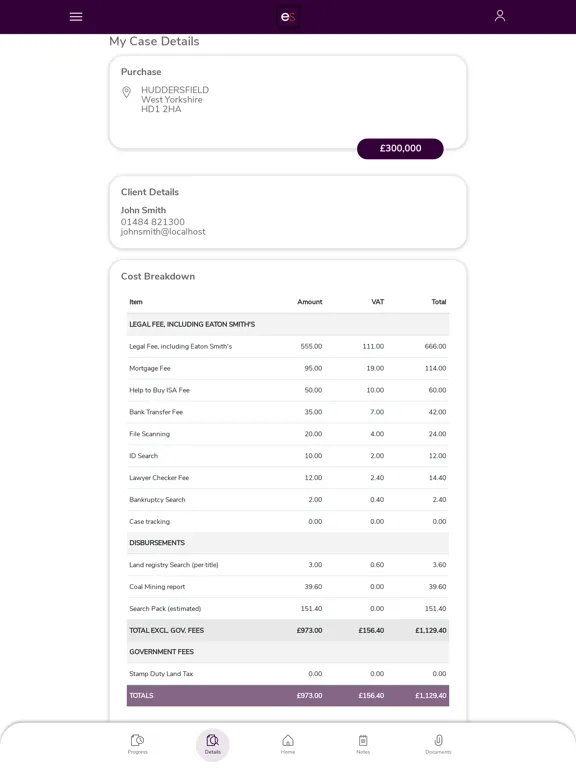The height and width of the screenshot is (768, 576).
Task: Click the ES logo in header
Action: click(x=288, y=17)
